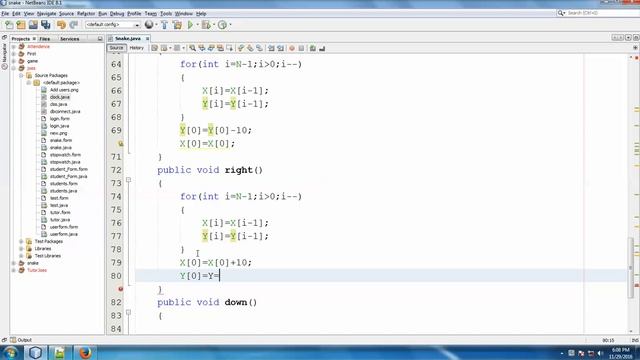Select clock.java in the project tree

pyautogui.click(x=60, y=97)
